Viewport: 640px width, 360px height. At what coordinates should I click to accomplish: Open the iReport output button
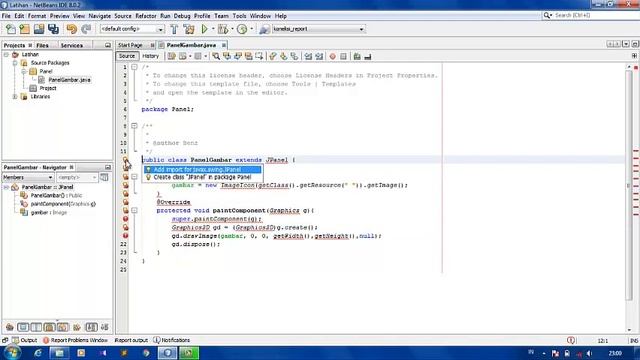131,340
